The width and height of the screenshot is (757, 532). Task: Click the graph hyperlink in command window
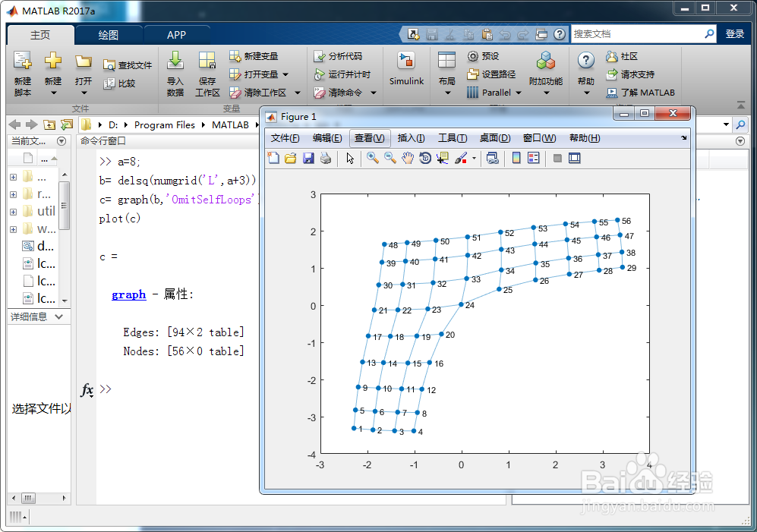pyautogui.click(x=128, y=294)
